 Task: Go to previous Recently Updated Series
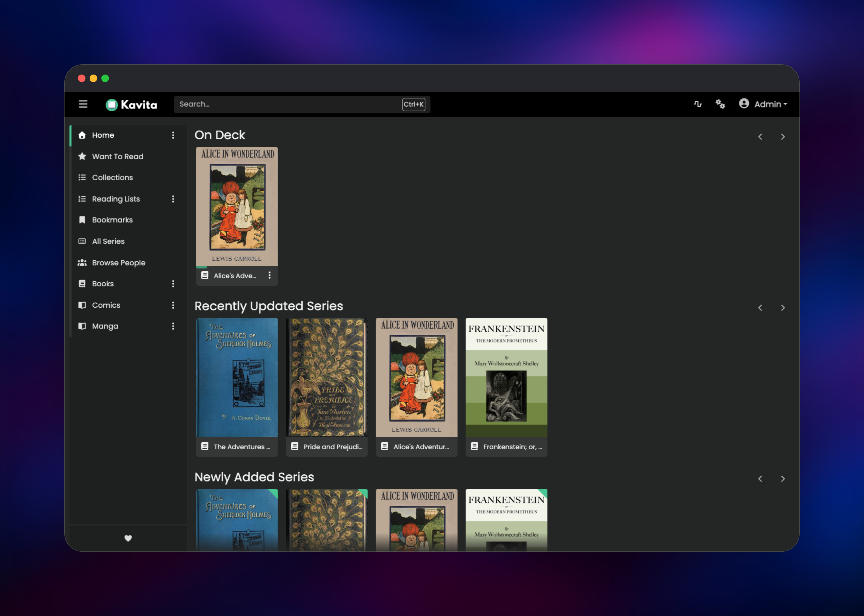(x=760, y=308)
